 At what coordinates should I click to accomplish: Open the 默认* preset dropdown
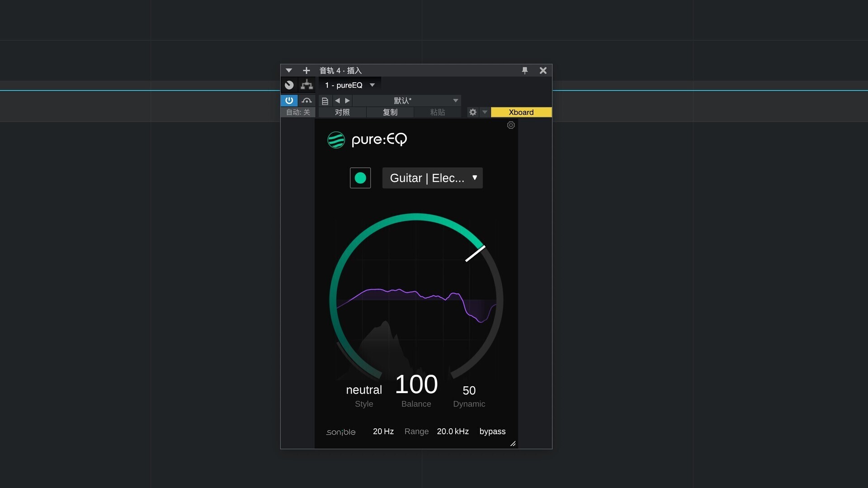pos(455,101)
